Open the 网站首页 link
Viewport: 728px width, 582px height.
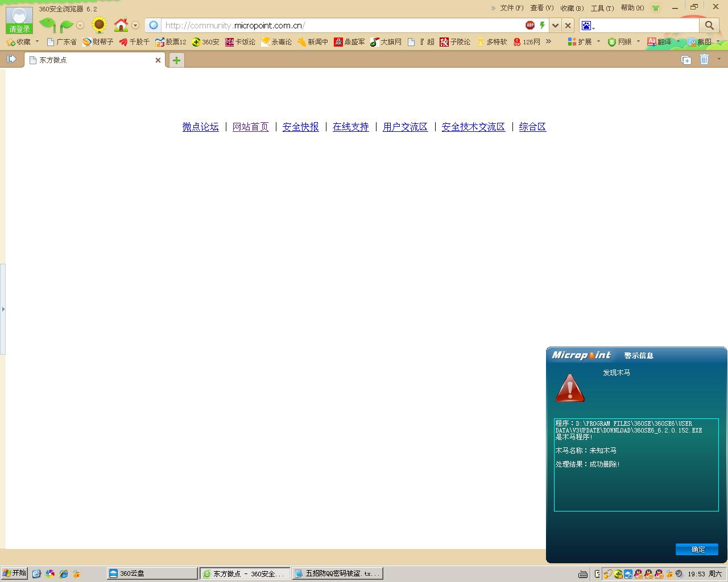[250, 127]
